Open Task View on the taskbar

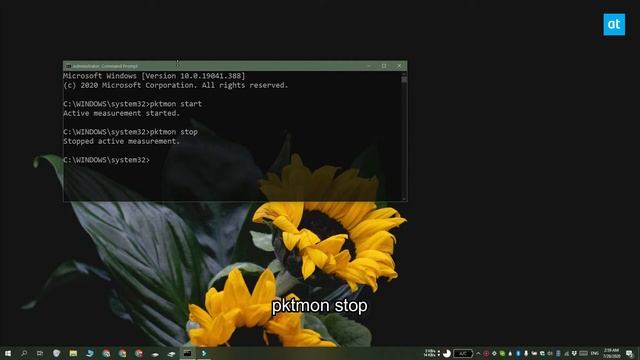(40, 353)
